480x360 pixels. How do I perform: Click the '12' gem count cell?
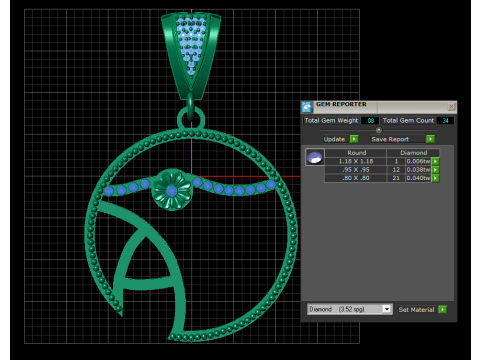tap(396, 170)
